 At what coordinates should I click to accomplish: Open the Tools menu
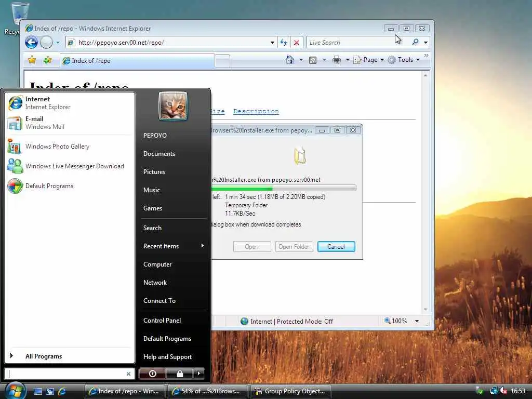404,60
